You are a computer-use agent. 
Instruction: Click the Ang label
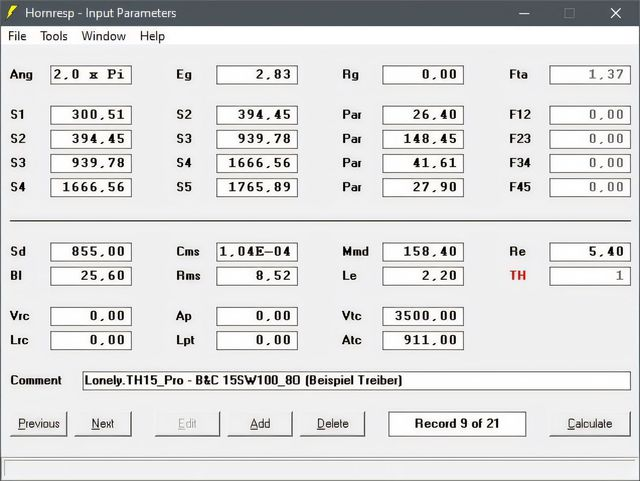[21, 75]
